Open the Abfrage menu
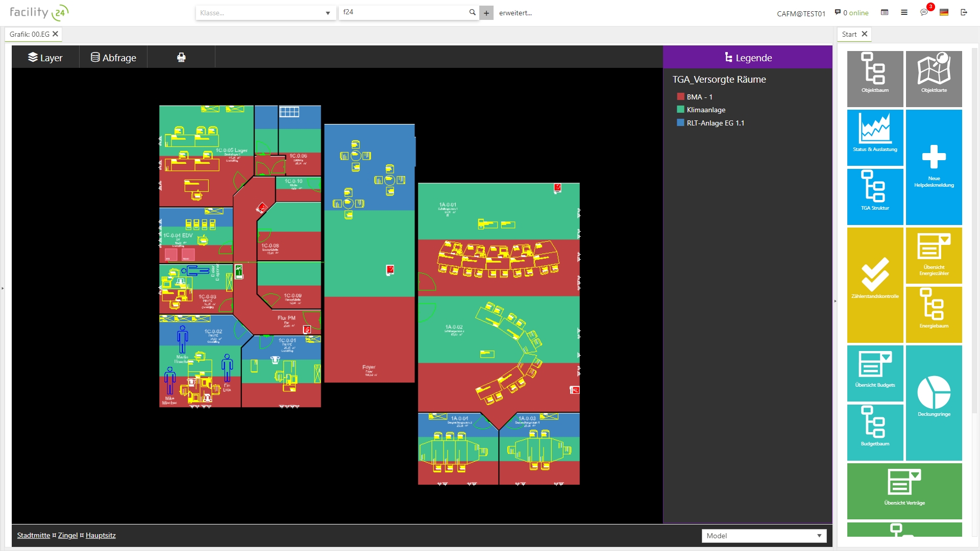 [113, 58]
